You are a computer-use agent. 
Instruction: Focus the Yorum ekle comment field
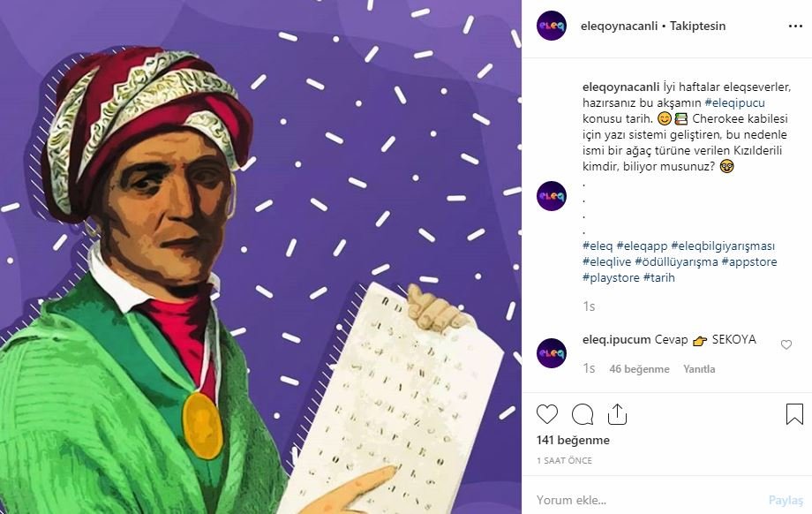click(647, 500)
